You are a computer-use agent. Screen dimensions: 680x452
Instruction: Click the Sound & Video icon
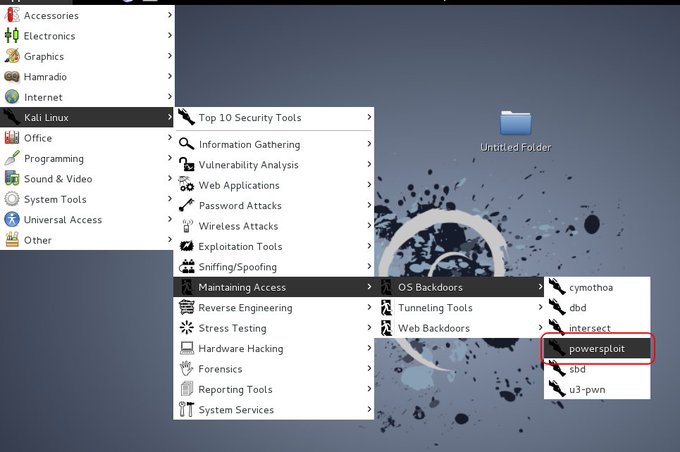click(12, 178)
